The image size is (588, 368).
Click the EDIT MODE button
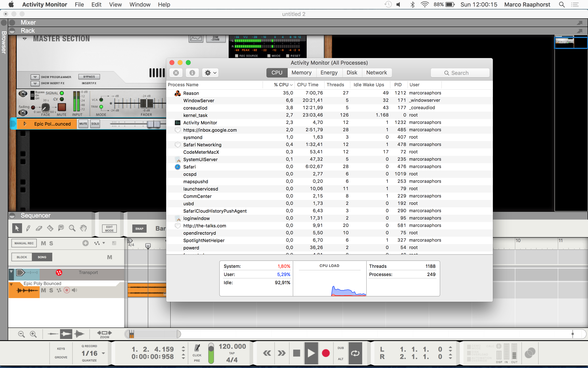point(109,229)
